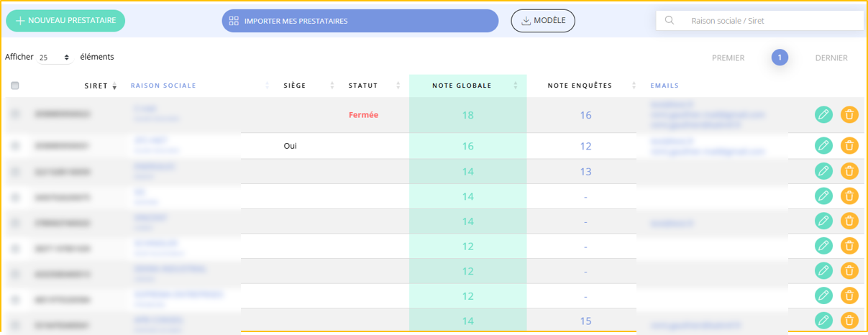
Task: Click delete trash icon for Fermée row
Action: point(849,114)
